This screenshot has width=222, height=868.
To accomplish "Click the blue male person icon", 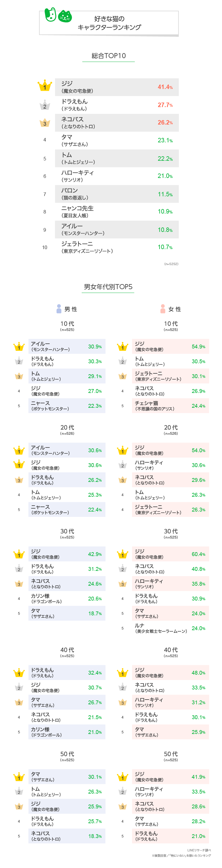I will (x=59, y=309).
